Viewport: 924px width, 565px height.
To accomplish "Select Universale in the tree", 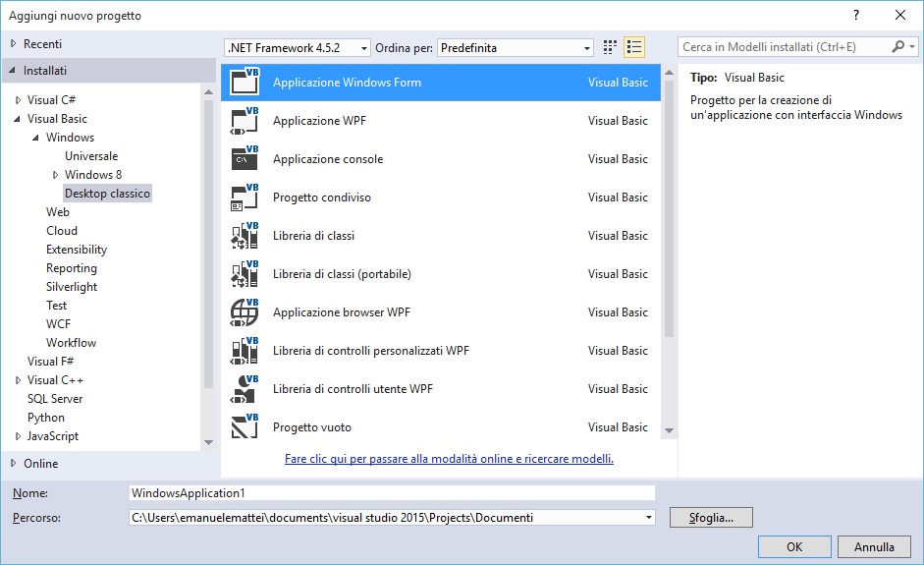I will [x=91, y=155].
